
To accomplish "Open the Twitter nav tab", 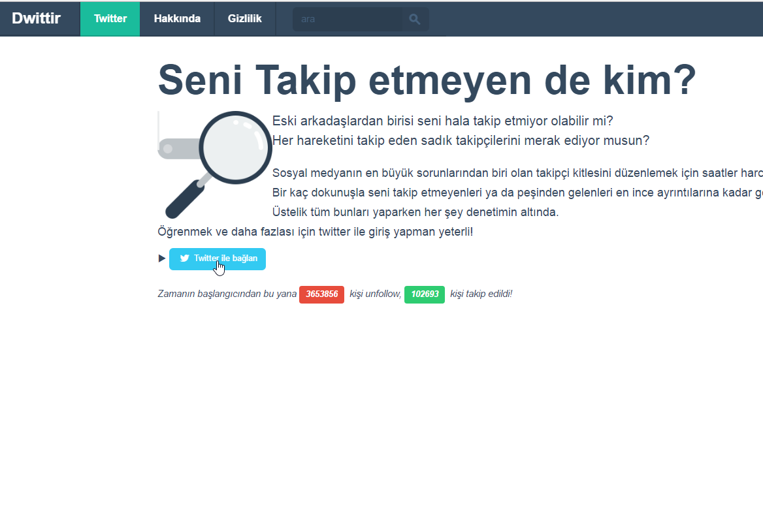I will [110, 19].
